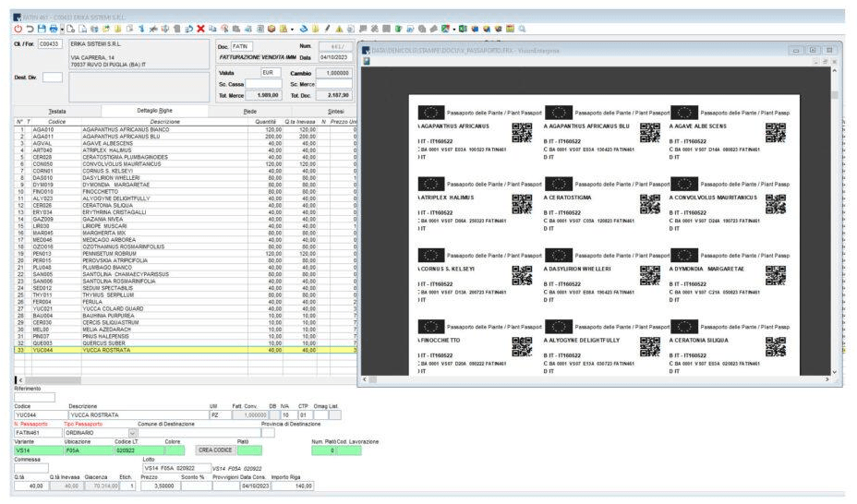The height and width of the screenshot is (504, 857).
Task: Select row AGAPANTHUS AFRICANUS BIANCO
Action: point(185,129)
